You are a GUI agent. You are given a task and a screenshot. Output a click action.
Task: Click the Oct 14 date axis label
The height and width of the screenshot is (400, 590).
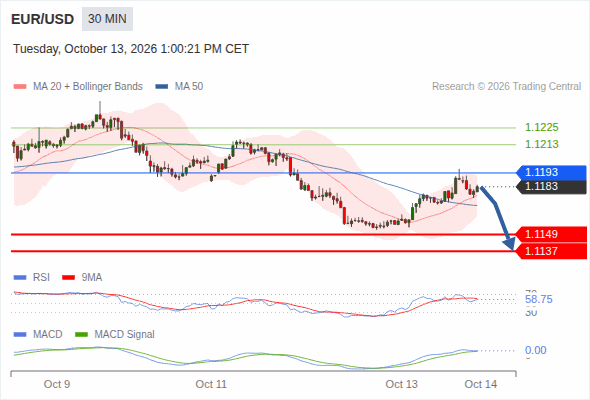pyautogui.click(x=481, y=384)
